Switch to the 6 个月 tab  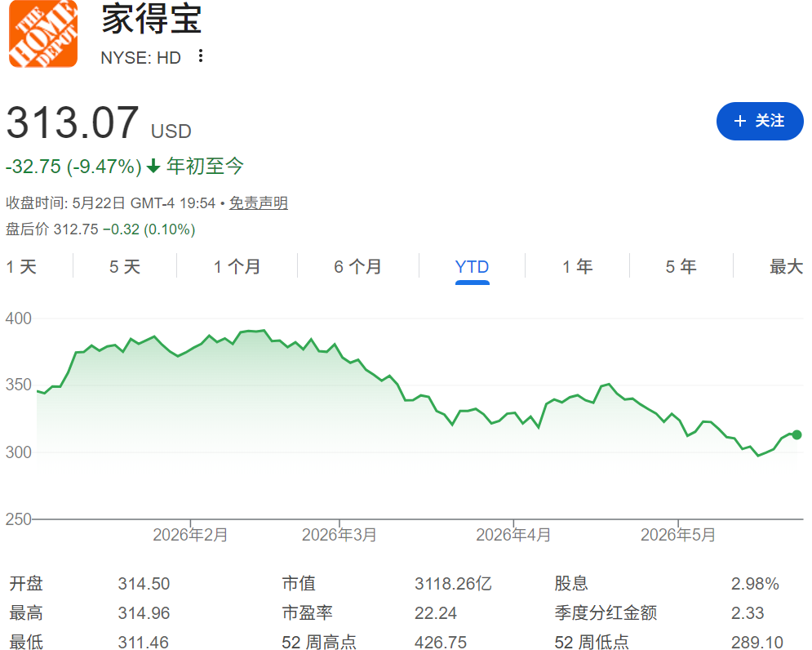357,267
